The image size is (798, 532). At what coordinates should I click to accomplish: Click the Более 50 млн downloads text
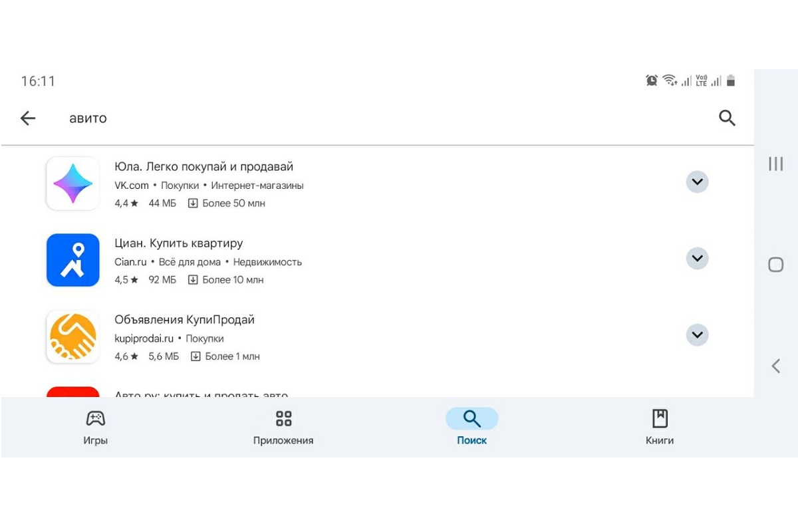click(x=233, y=203)
